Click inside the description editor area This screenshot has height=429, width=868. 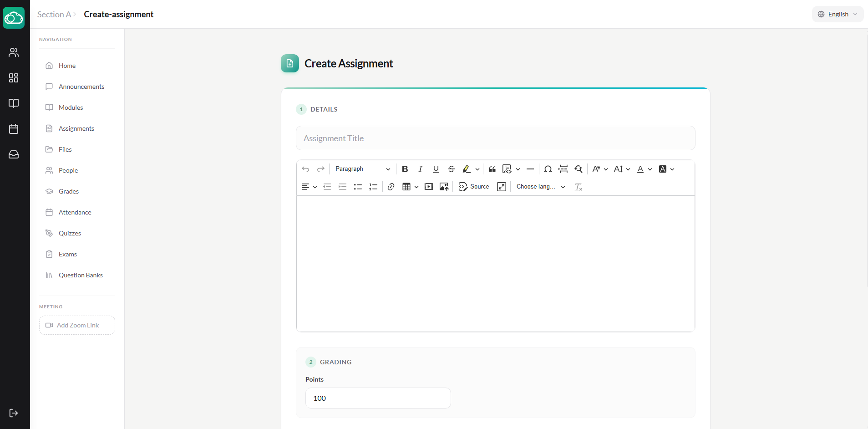pyautogui.click(x=495, y=263)
